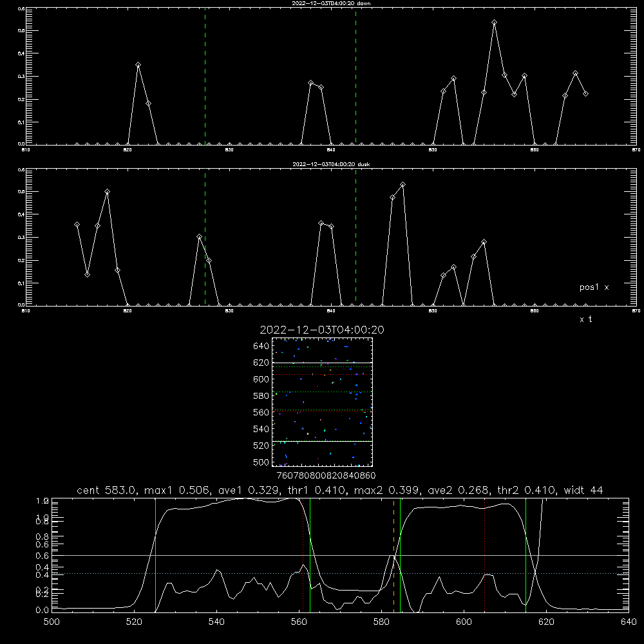Select the "max1 0.506" value
This screenshot has width=644, height=644.
(x=178, y=490)
